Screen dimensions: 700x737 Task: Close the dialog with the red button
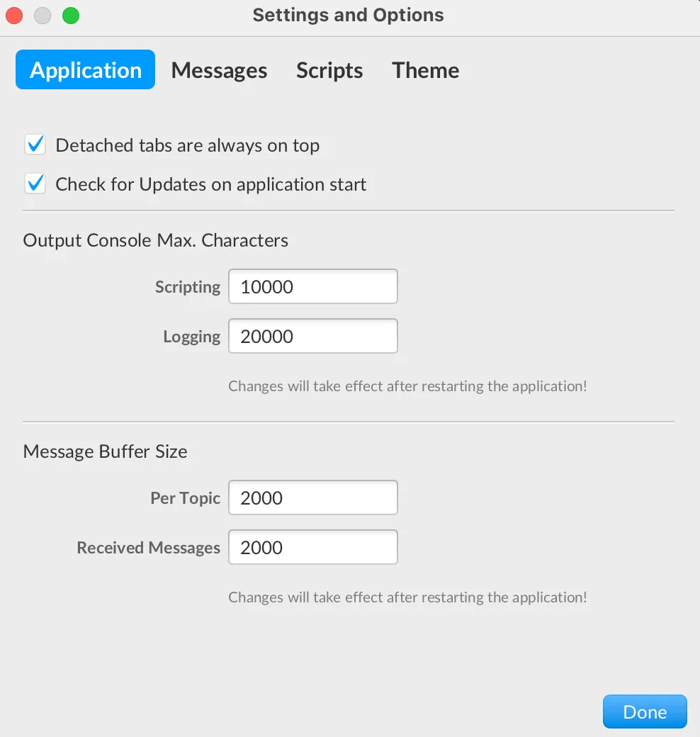(14, 16)
